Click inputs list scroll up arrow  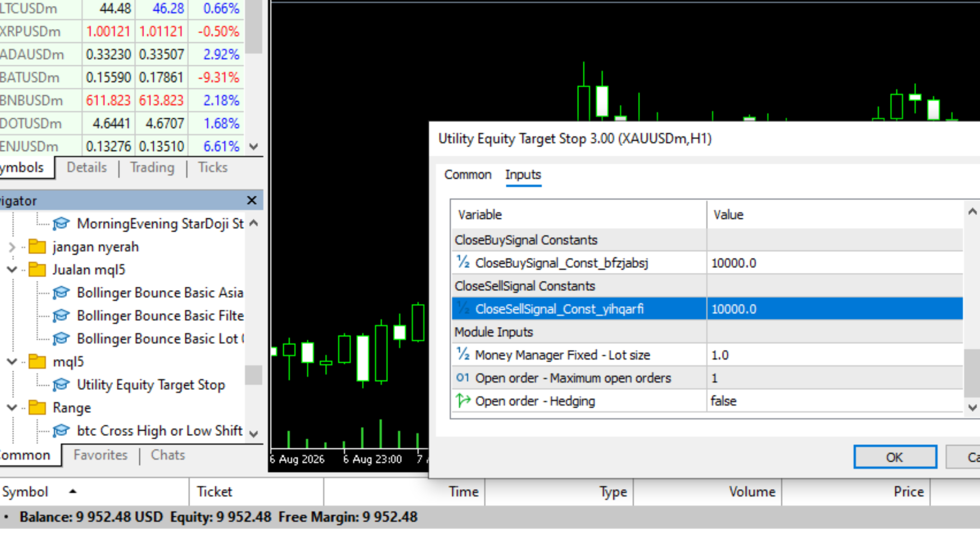click(972, 211)
